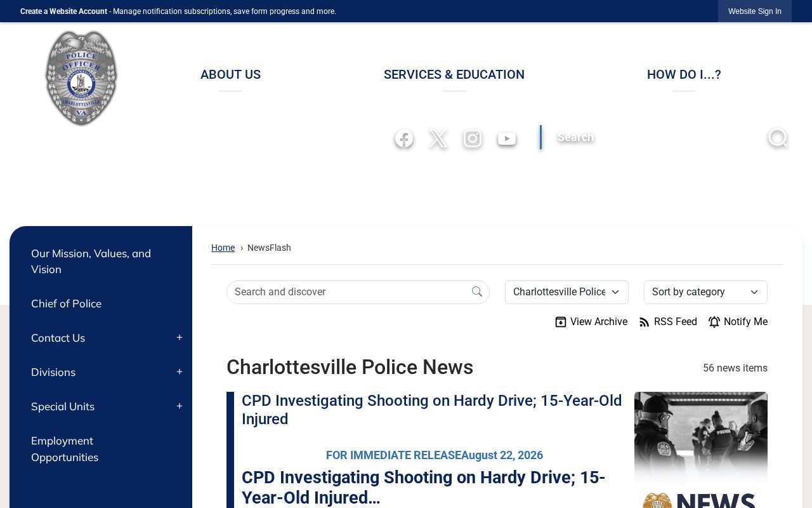Open the SERVICES & EDUCATION menu
812x508 pixels.
coord(454,74)
